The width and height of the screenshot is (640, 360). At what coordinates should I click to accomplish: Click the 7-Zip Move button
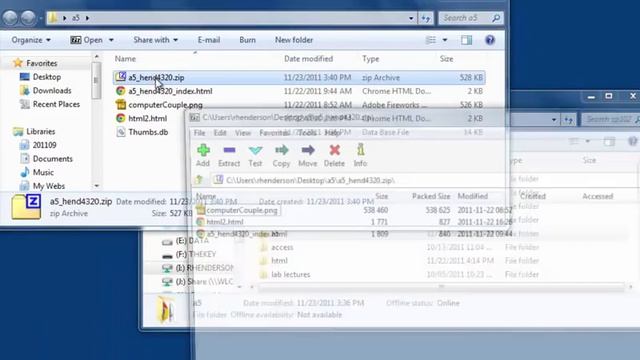pos(308,156)
